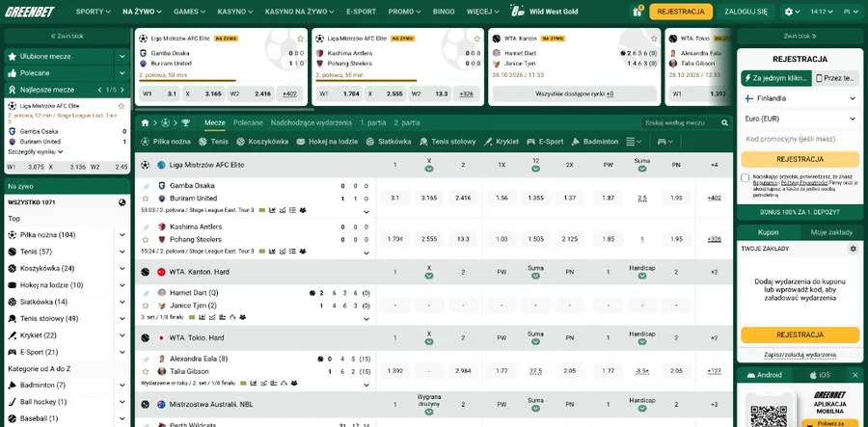The width and height of the screenshot is (868, 427).
Task: Collapse left block with Zwiń blok
Action: (67, 36)
